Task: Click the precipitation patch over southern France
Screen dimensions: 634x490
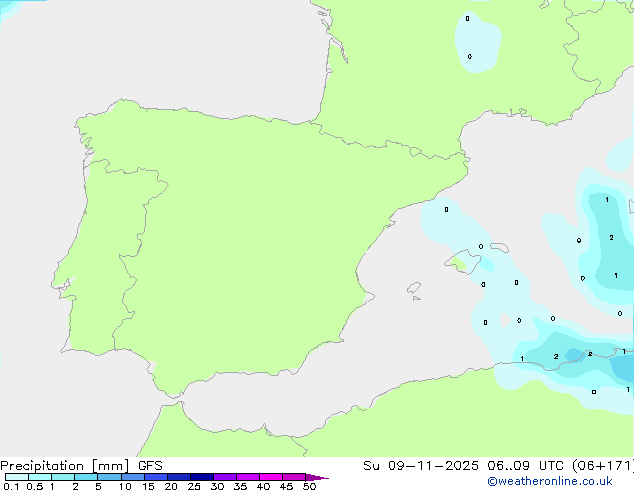Action: 475,42
